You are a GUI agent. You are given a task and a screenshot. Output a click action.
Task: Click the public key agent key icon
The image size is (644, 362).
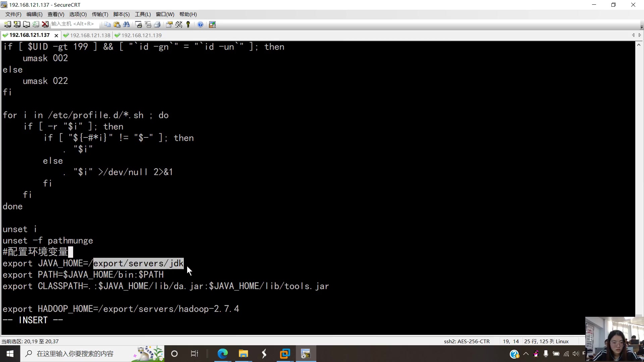[x=188, y=24]
